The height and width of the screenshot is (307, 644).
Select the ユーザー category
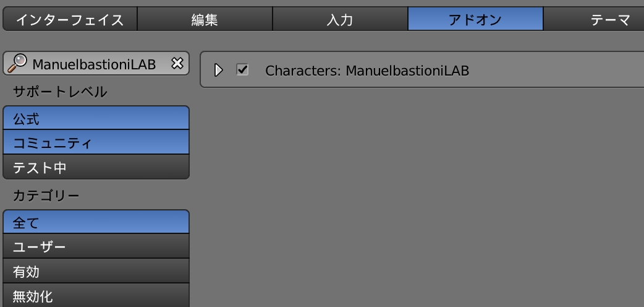96,246
